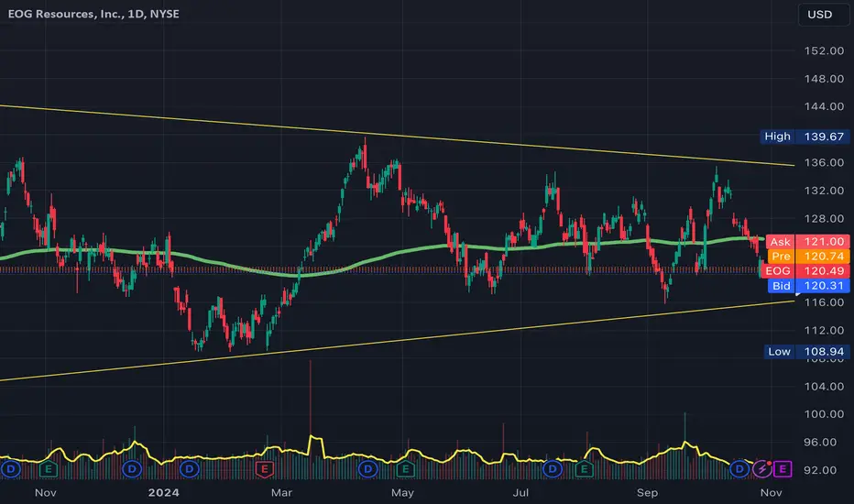The image size is (854, 504).
Task: Open the dividend D marker right of 2024
Action: 190,468
